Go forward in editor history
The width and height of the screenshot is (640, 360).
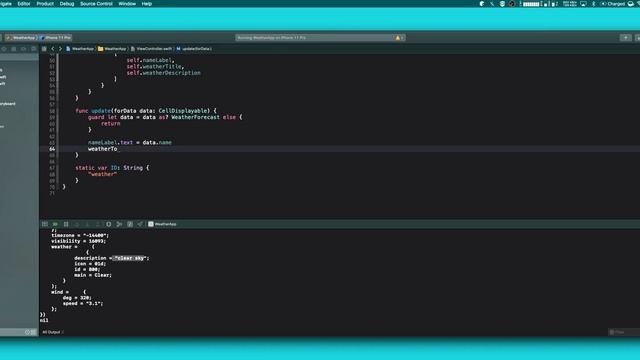click(x=60, y=49)
